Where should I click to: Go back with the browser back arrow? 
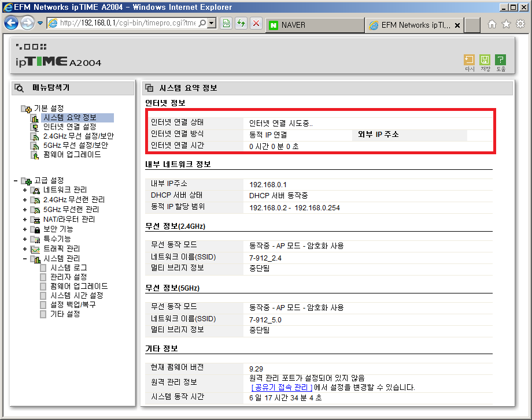point(11,23)
